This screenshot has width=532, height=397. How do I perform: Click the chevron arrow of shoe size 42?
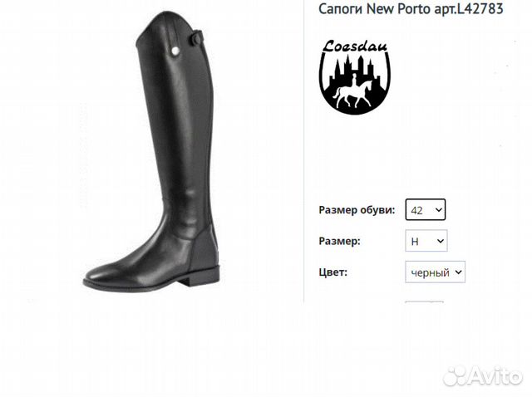[x=438, y=210]
